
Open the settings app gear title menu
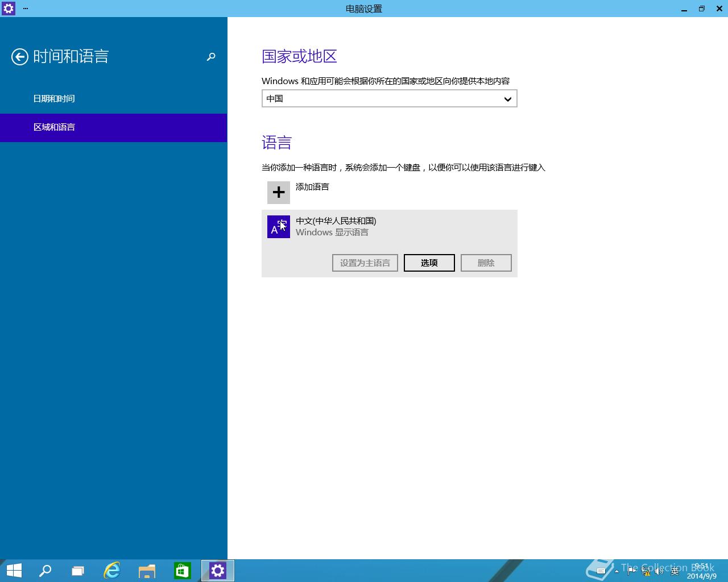[x=9, y=9]
